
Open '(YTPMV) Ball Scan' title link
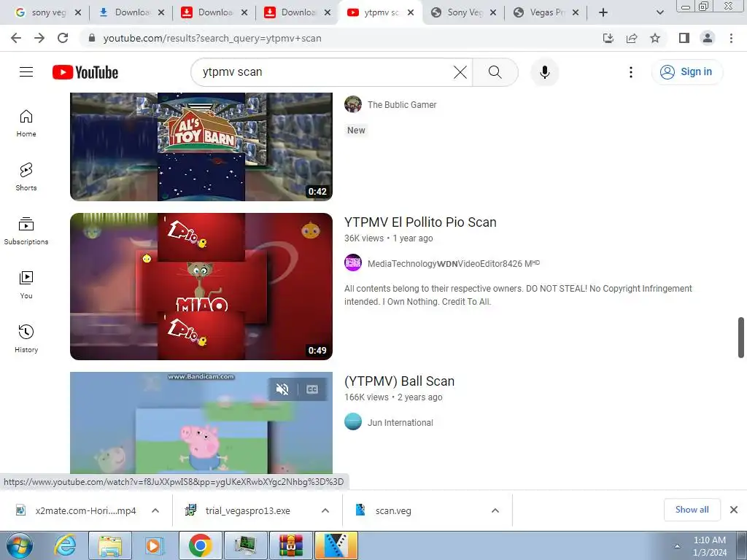399,381
